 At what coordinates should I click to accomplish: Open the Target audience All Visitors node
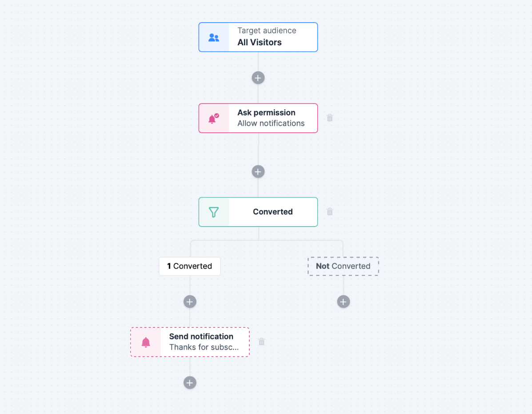tap(258, 37)
